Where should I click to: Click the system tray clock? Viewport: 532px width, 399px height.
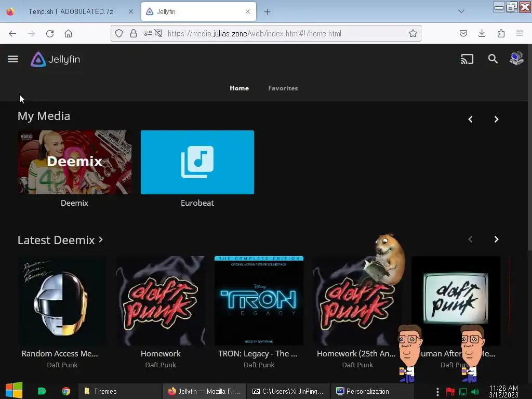coord(503,391)
